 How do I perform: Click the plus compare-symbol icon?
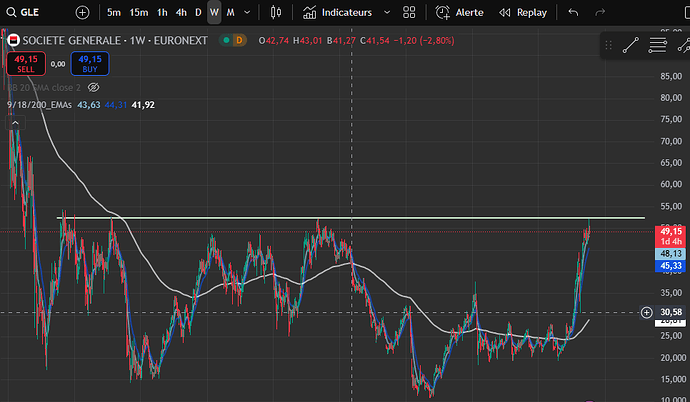pyautogui.click(x=82, y=13)
